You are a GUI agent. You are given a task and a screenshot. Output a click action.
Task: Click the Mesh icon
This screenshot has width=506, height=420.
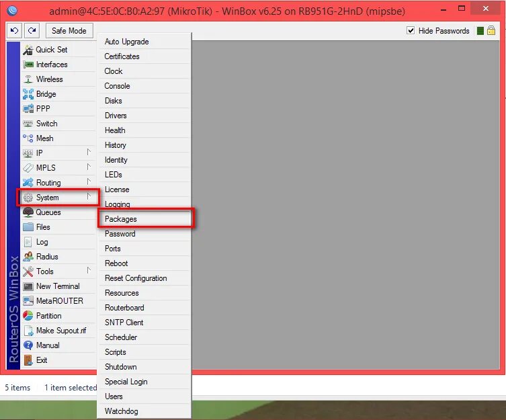(28, 138)
